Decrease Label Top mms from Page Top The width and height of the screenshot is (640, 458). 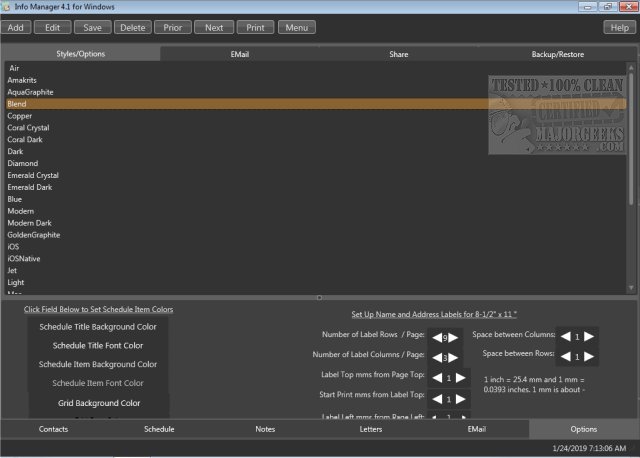coord(438,377)
